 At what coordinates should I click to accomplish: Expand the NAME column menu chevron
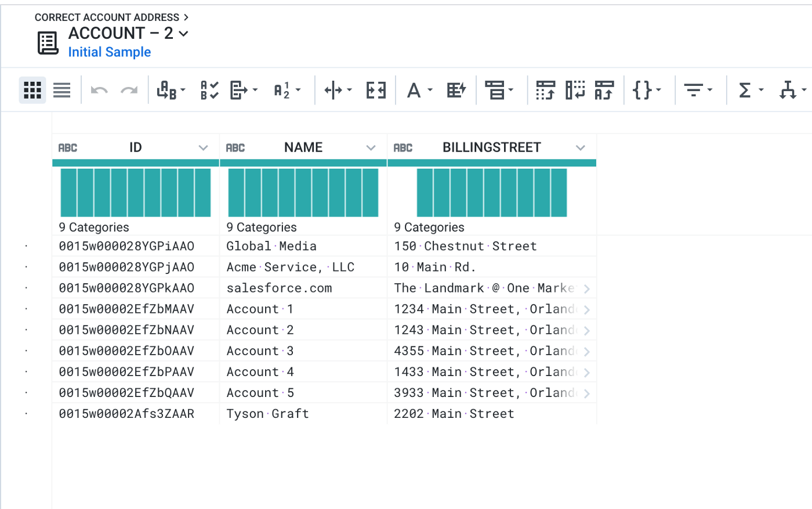(x=371, y=148)
